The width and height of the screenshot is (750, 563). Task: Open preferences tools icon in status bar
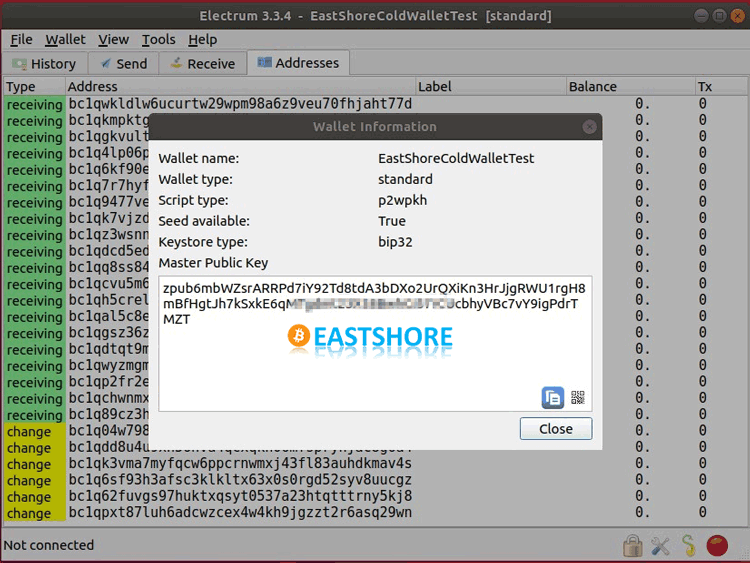(x=661, y=546)
